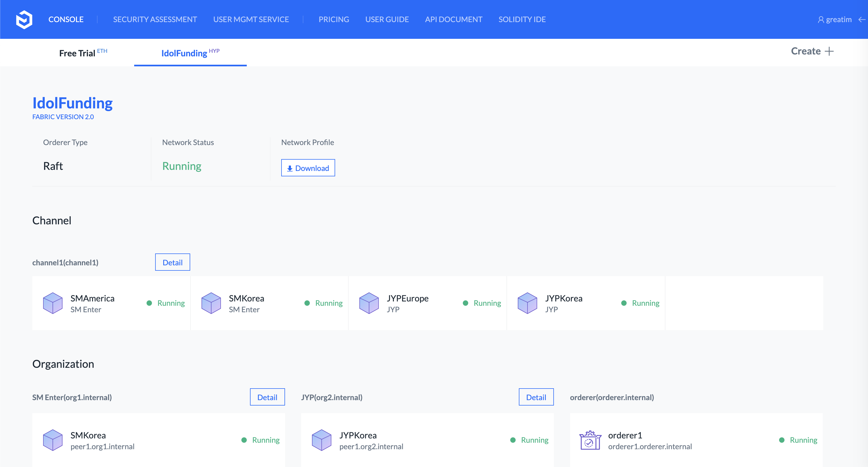This screenshot has width=868, height=467.
Task: Click the JYPKorea cube icon under JYP organization
Action: pos(321,440)
